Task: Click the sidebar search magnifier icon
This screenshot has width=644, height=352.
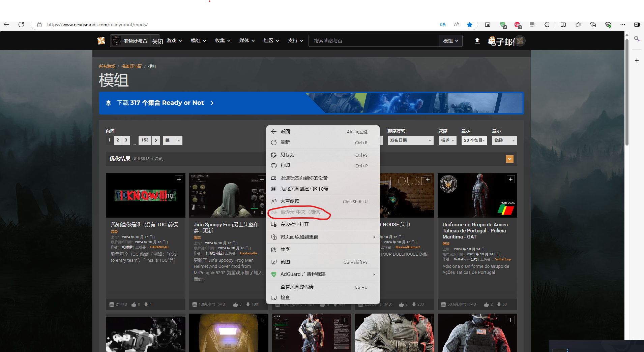Action: pos(637,39)
